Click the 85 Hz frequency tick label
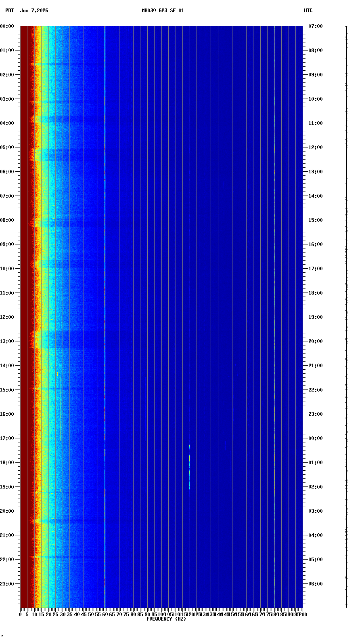This screenshot has width=364, height=640. pos(140,615)
